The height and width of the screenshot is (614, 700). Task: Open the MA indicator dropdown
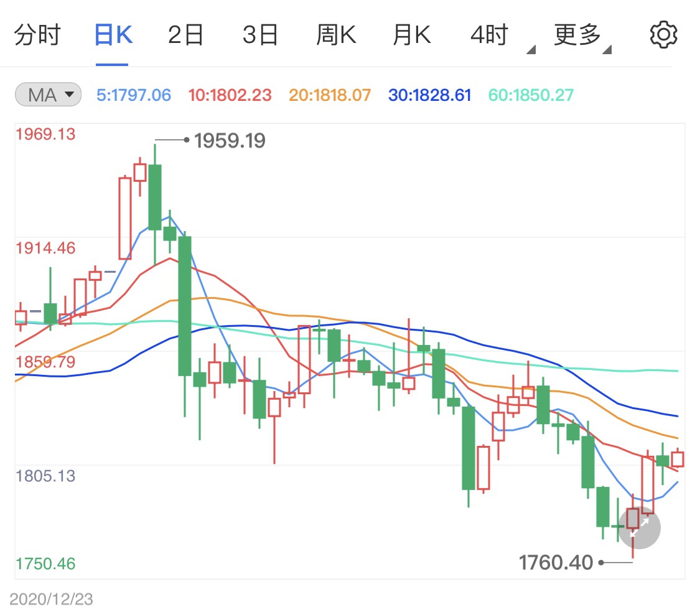(x=48, y=95)
